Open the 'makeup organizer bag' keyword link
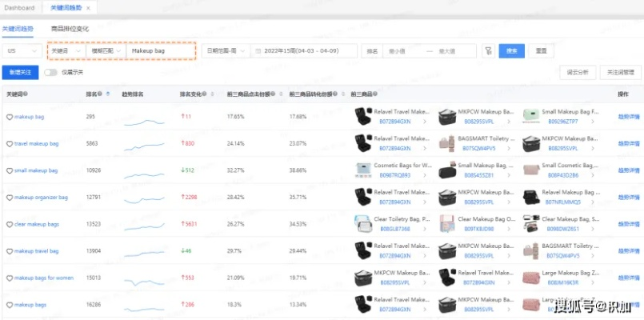This screenshot has height=320, width=644. tap(41, 198)
